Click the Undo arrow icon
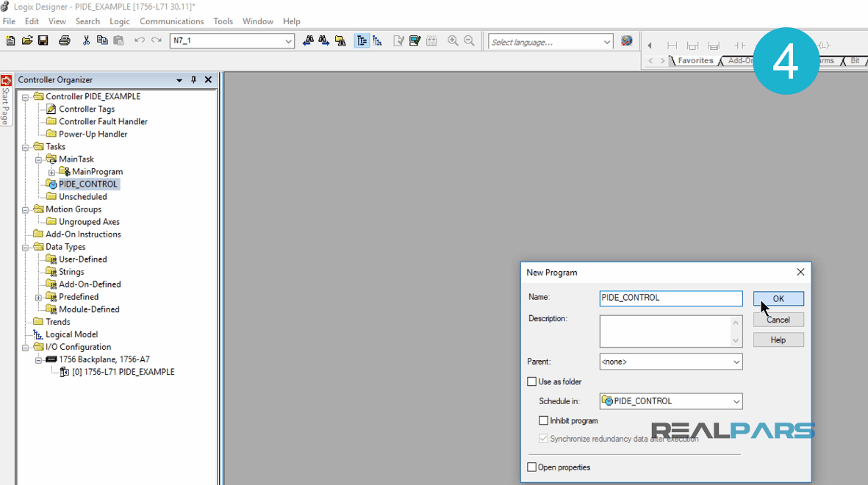This screenshot has width=868, height=485. 140,40
